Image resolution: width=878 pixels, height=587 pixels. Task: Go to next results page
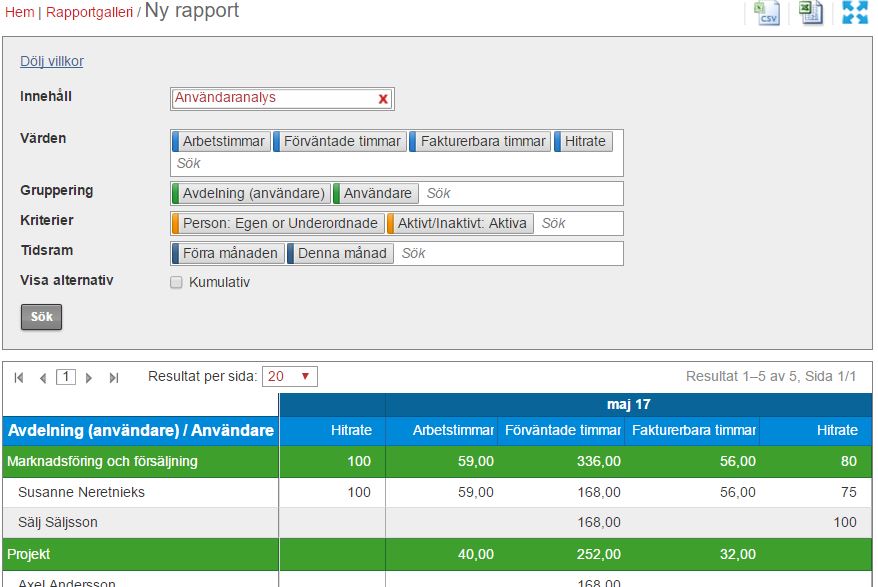pyautogui.click(x=88, y=378)
